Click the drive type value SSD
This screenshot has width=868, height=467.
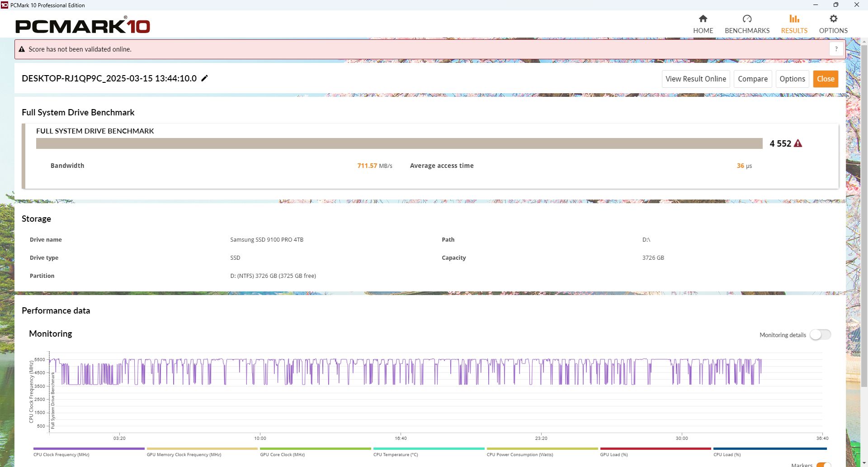click(x=235, y=257)
